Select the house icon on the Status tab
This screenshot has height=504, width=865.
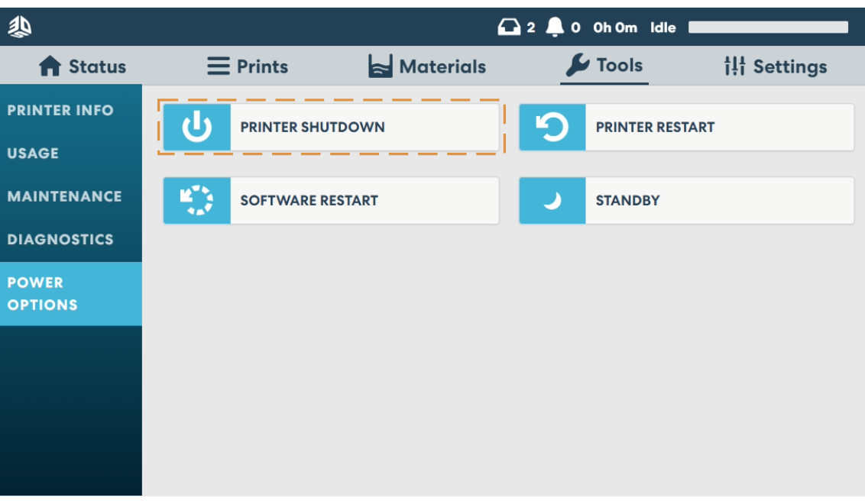[50, 65]
